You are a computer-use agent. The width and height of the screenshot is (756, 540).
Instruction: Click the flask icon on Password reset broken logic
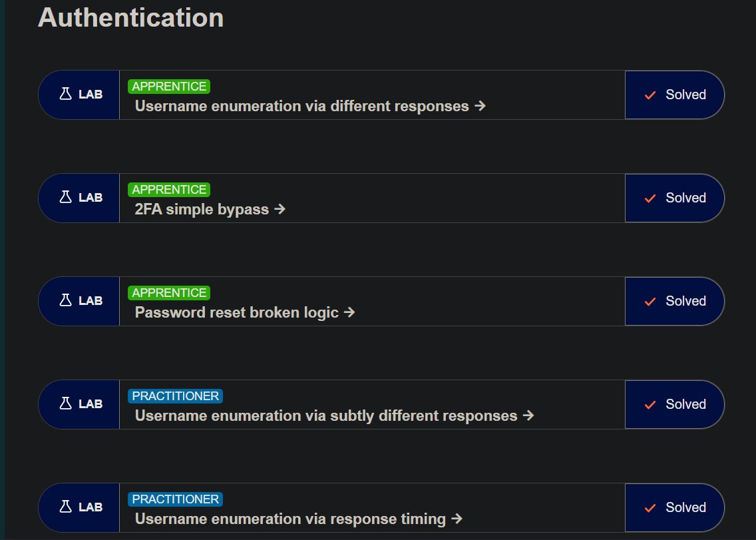(66, 300)
